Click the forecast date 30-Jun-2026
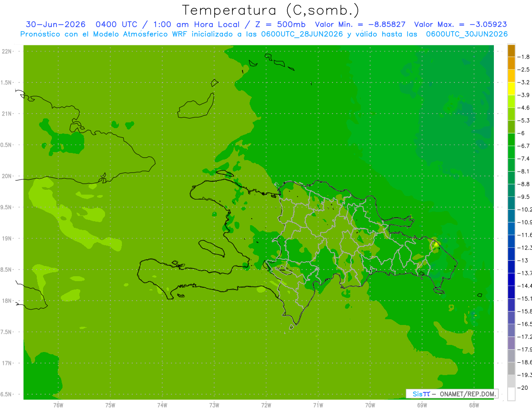532x411 pixels. [x=55, y=24]
